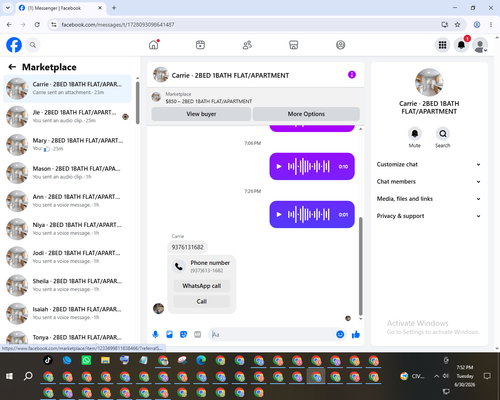Play the 0:10 audio clip
The image size is (500, 400).
click(x=279, y=166)
